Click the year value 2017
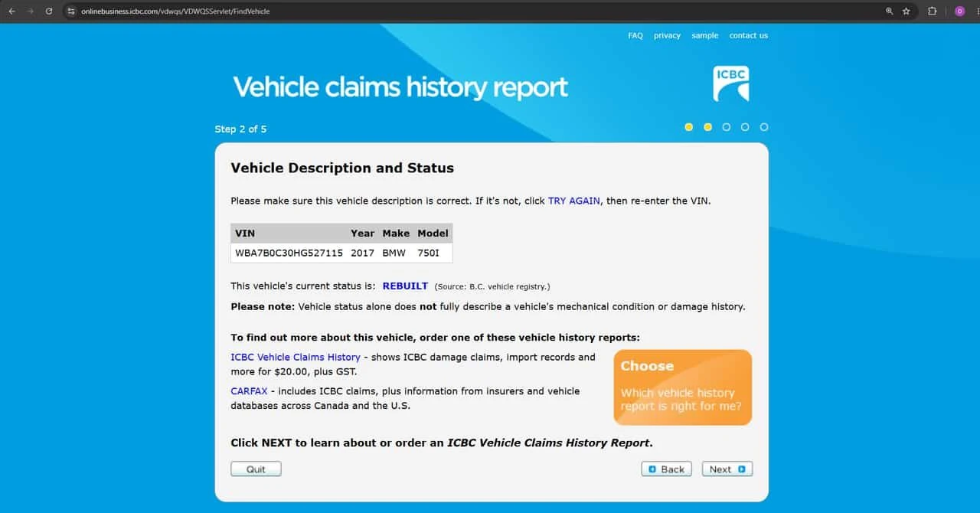980x513 pixels. (x=363, y=253)
